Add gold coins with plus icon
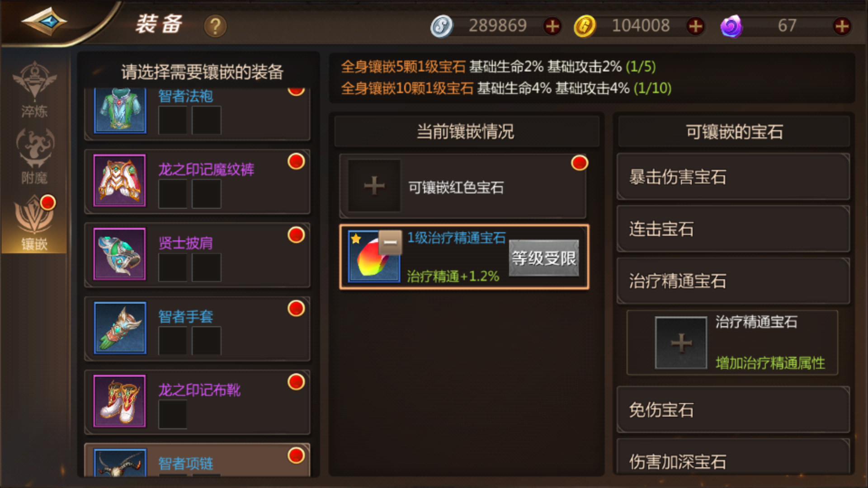Screen dimensions: 868x488 click(695, 26)
